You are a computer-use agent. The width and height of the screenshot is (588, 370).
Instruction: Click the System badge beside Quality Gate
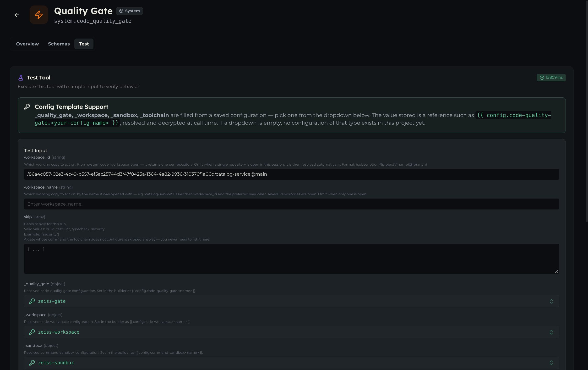click(x=129, y=11)
